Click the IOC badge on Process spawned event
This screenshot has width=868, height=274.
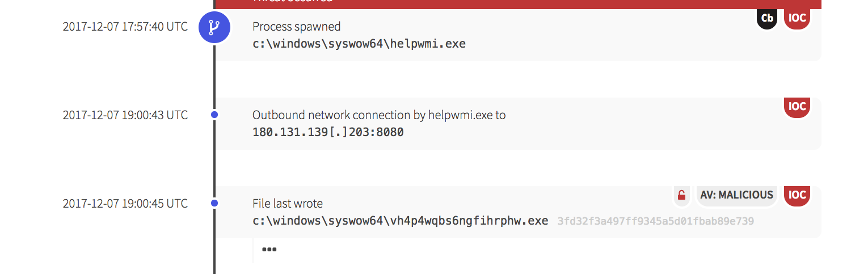coord(797,18)
